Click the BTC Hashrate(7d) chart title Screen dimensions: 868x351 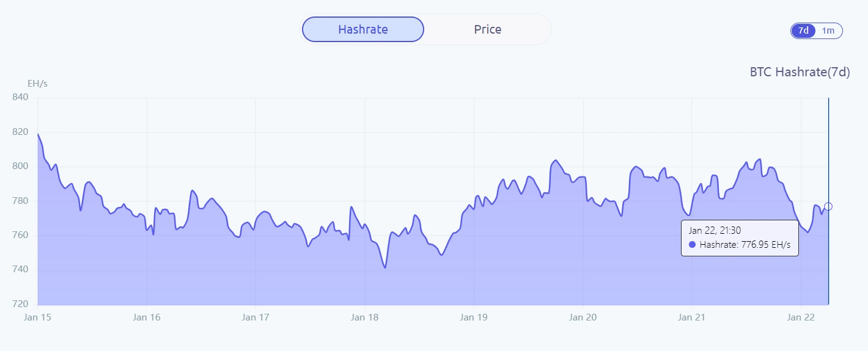[800, 72]
